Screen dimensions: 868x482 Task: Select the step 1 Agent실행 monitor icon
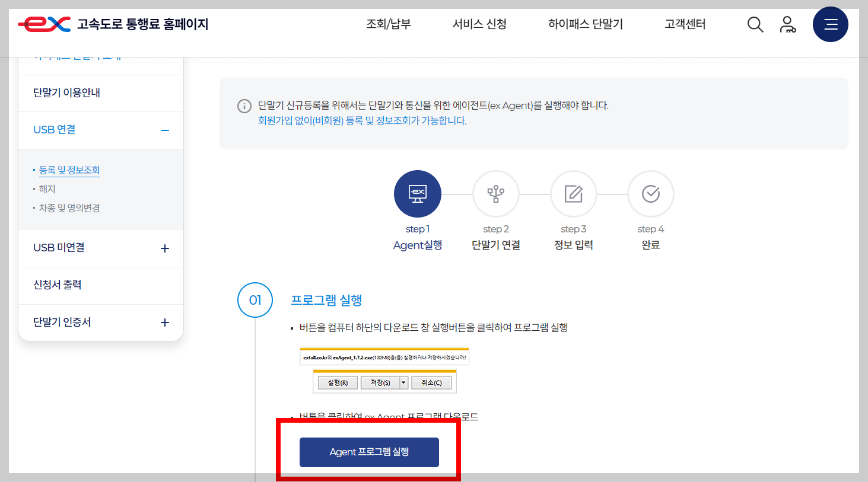pos(418,193)
